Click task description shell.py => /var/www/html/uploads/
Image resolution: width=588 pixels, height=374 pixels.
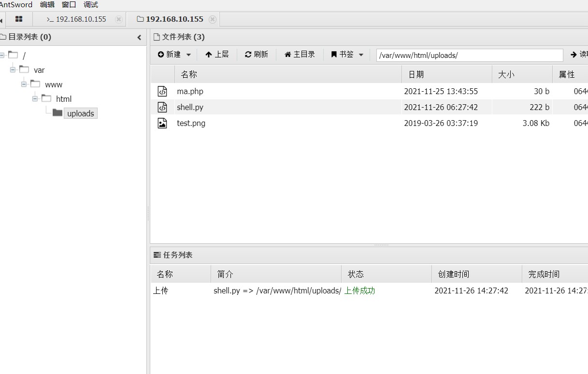pyautogui.click(x=277, y=291)
